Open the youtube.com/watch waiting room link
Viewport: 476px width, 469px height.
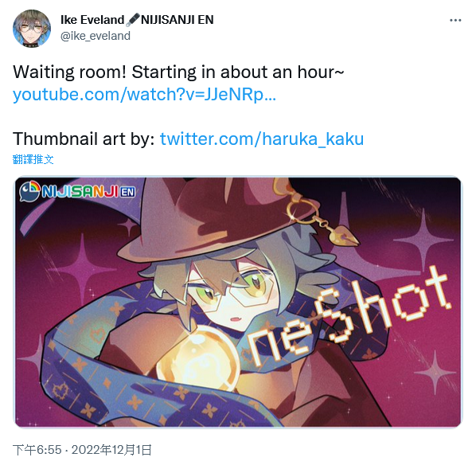(145, 95)
